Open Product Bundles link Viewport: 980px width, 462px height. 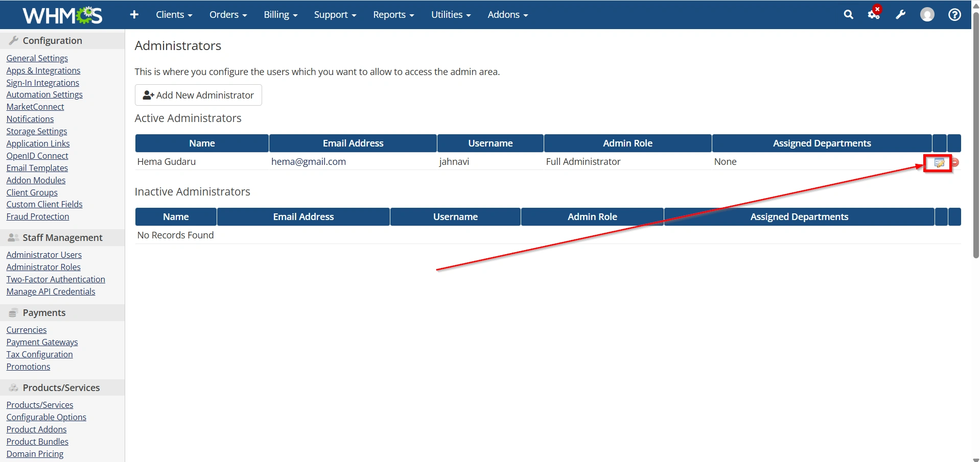(x=37, y=442)
